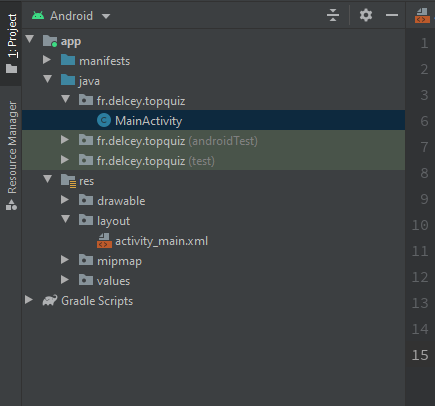Collapse the java folder
This screenshot has height=406, width=435.
[47, 79]
